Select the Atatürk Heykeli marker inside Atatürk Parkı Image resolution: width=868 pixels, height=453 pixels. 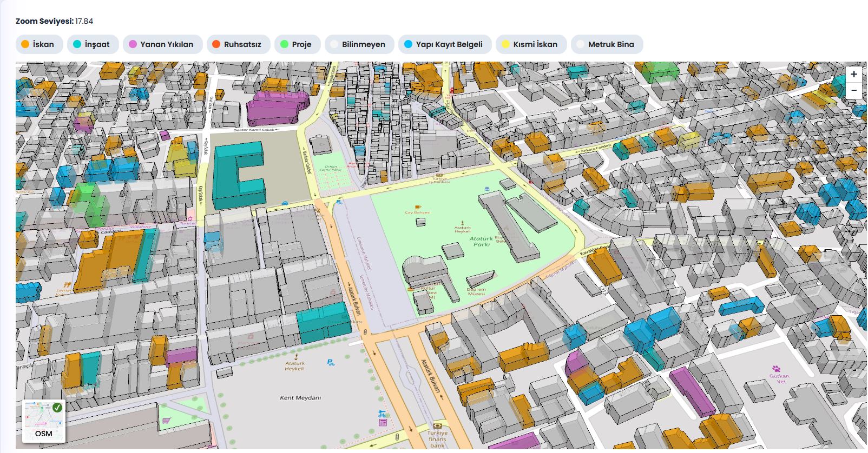tap(463, 223)
